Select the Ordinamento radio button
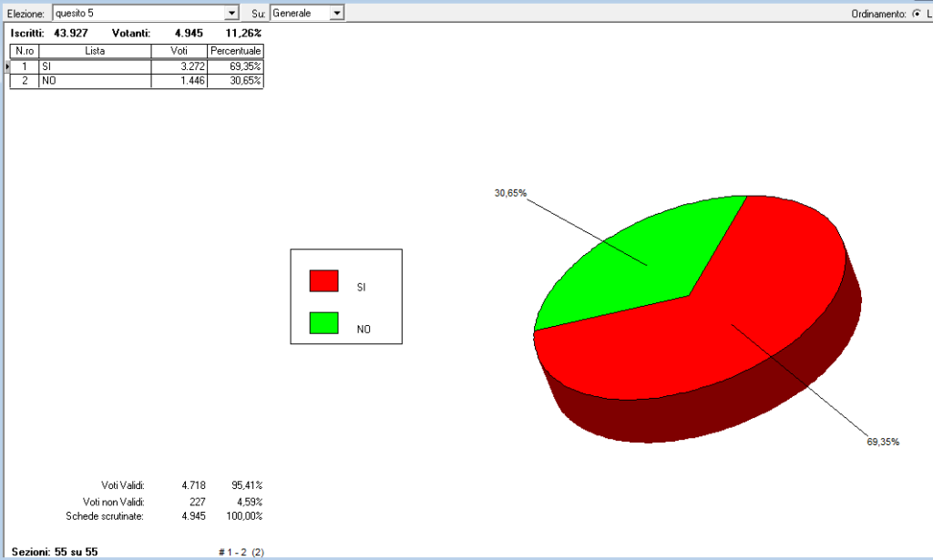933x560 pixels. coord(917,14)
